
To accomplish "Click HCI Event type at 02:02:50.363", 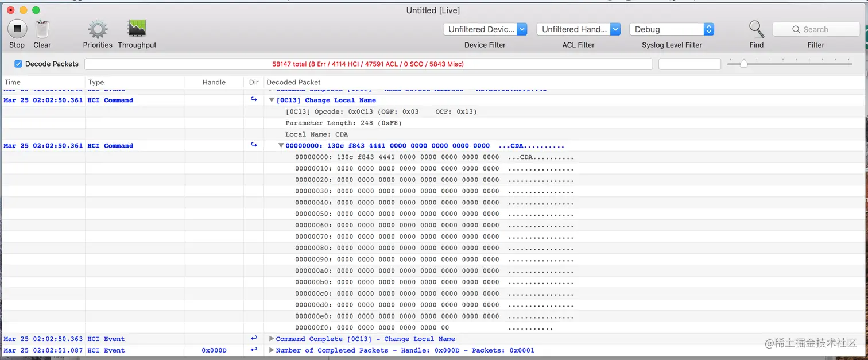I will (x=106, y=339).
